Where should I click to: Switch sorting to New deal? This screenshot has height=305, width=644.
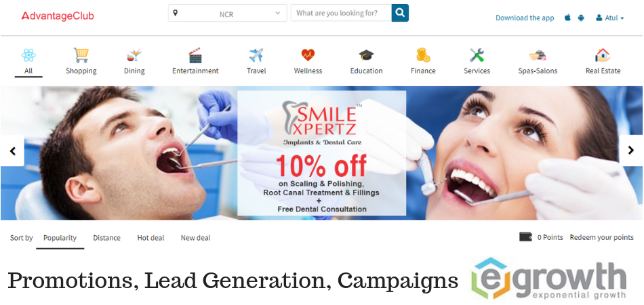195,238
